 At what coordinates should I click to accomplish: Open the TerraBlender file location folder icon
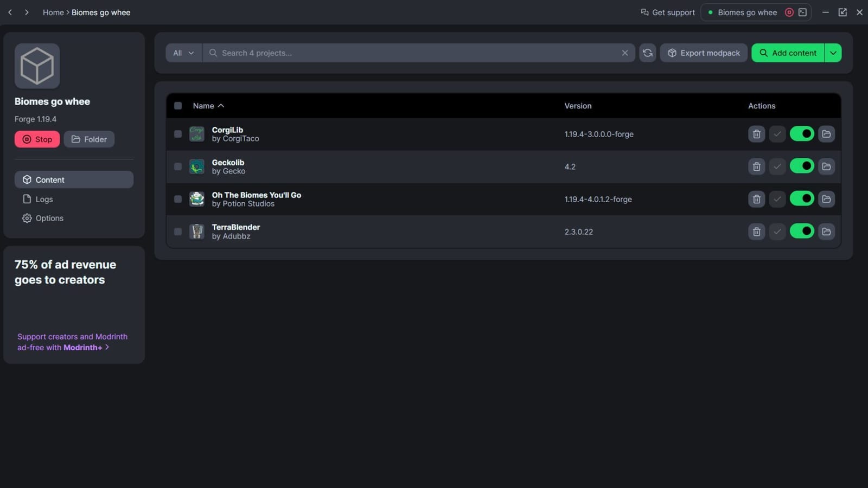point(826,232)
